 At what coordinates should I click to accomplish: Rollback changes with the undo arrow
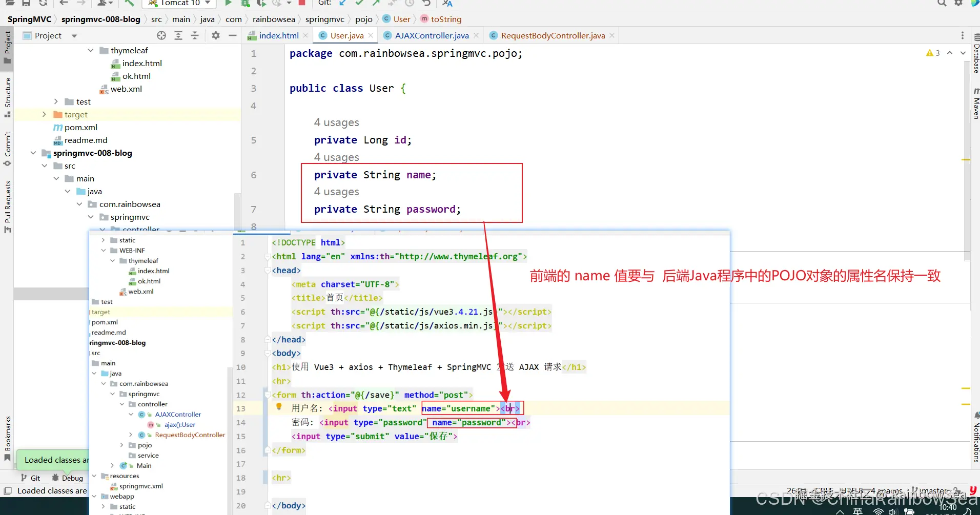426,3
